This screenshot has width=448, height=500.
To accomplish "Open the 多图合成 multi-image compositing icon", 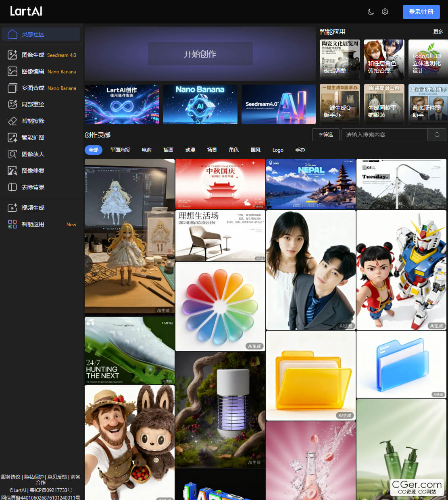I will tap(13, 88).
